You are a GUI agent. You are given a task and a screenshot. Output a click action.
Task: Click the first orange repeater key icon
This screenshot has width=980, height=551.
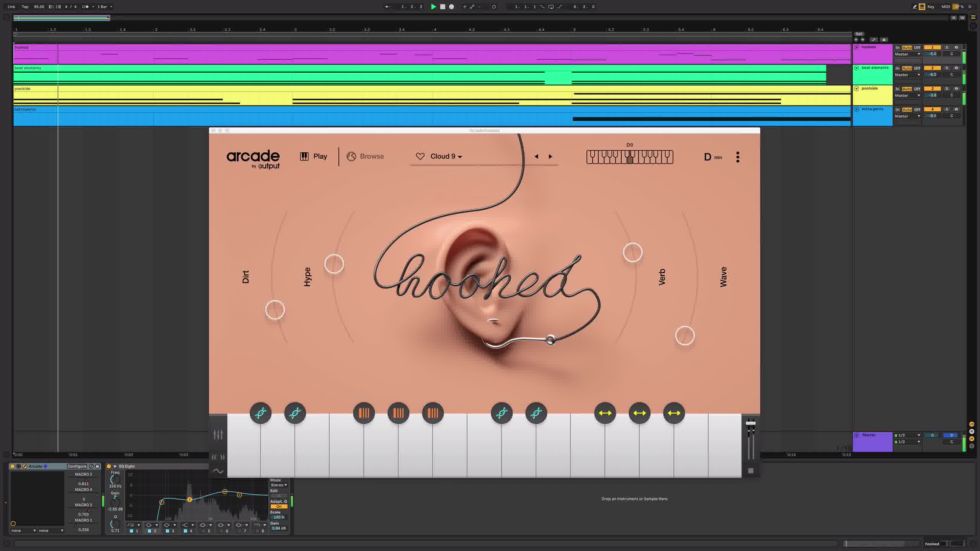(364, 413)
